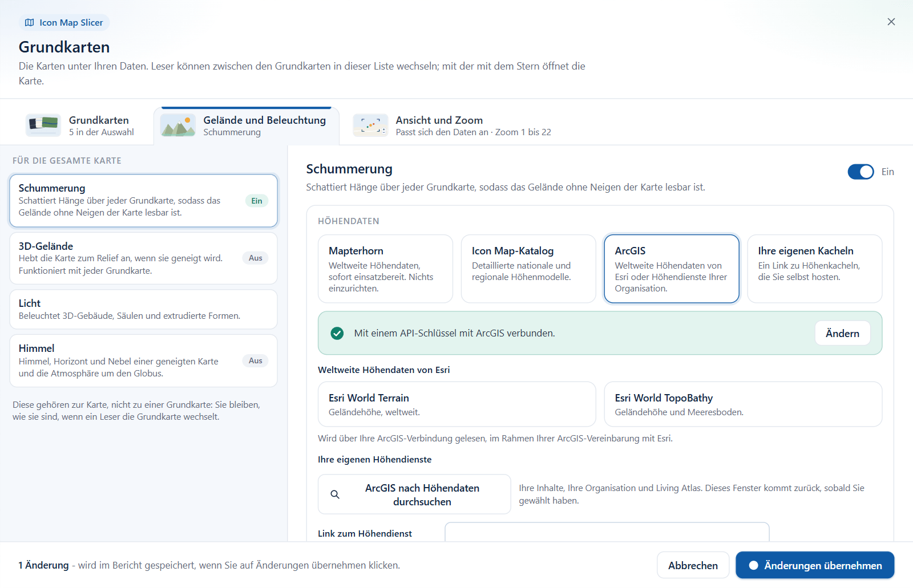Click Abbrechen
The width and height of the screenshot is (913, 588).
pos(693,566)
